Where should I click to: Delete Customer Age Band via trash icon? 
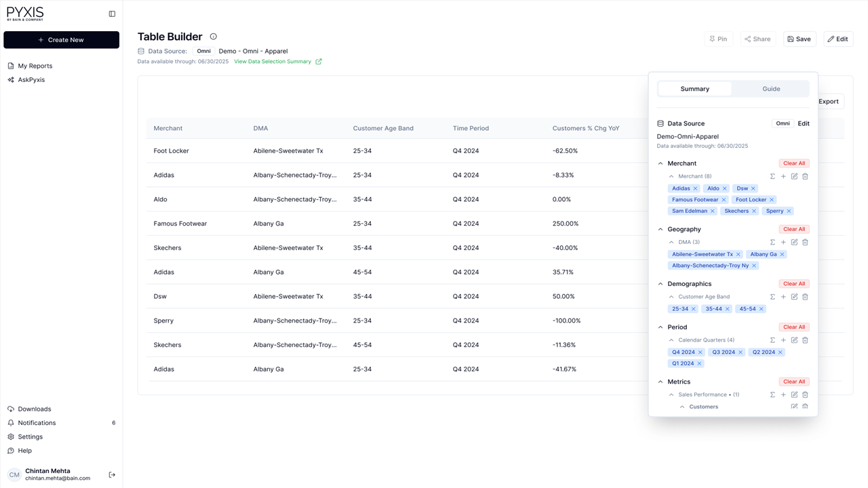coord(805,297)
